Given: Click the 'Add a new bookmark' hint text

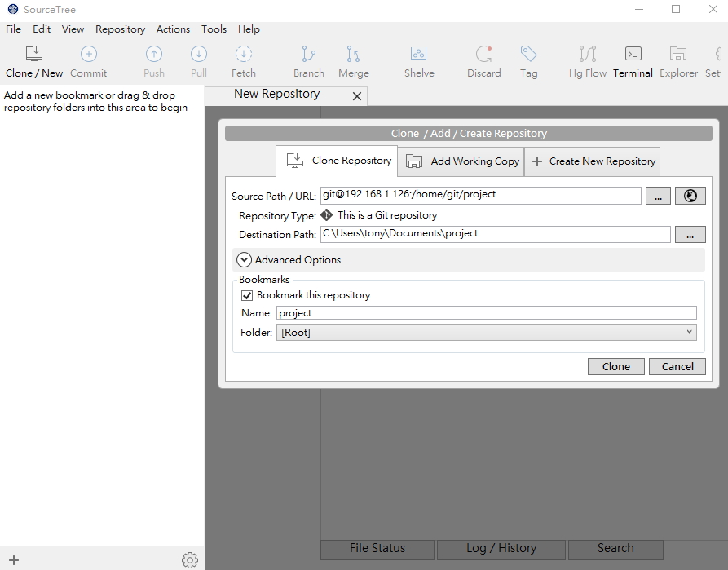Looking at the screenshot, I should (95, 101).
